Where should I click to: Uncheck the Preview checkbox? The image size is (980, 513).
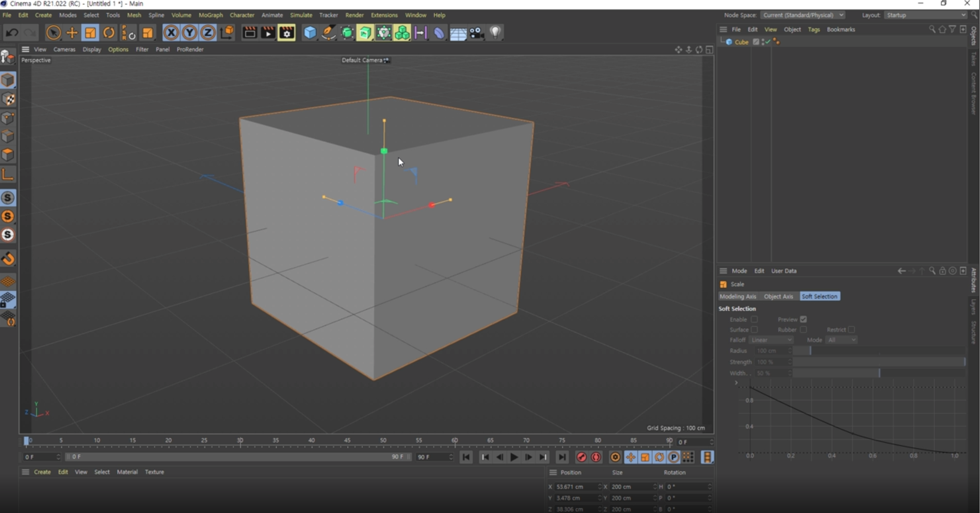click(803, 319)
